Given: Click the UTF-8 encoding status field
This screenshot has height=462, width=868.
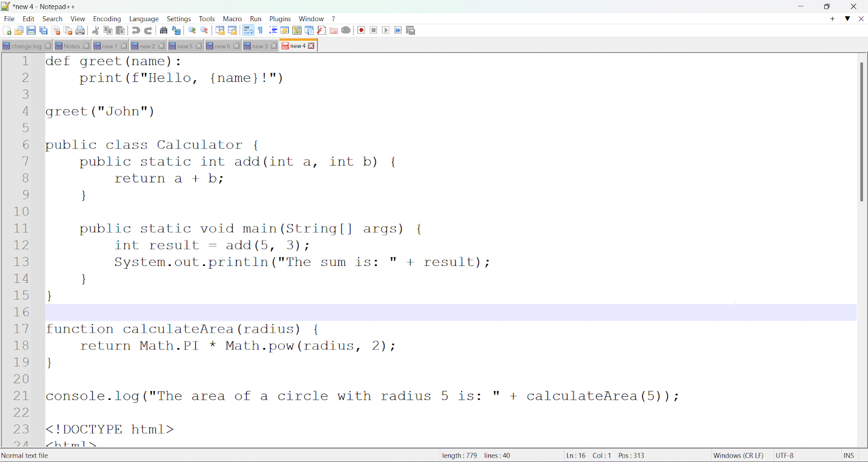Looking at the screenshot, I should (784, 455).
